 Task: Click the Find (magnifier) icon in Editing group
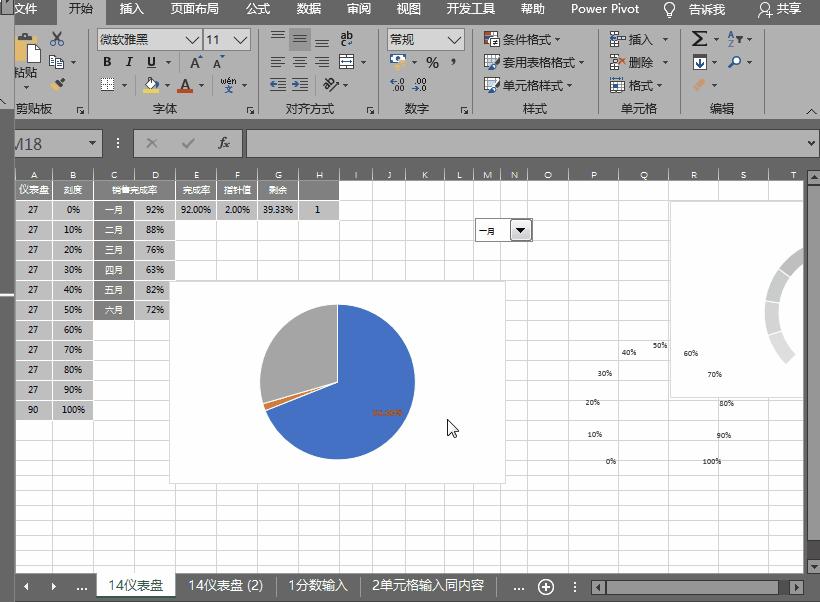(733, 62)
